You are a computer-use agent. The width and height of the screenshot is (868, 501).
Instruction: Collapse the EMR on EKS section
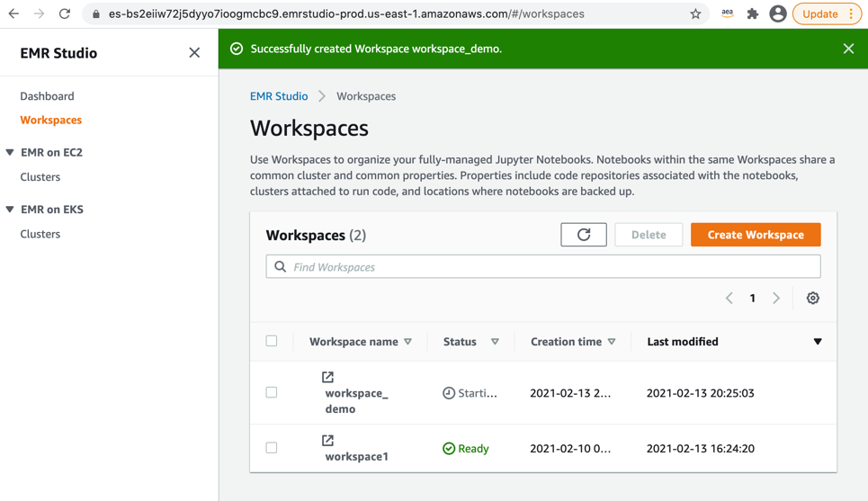coord(10,210)
